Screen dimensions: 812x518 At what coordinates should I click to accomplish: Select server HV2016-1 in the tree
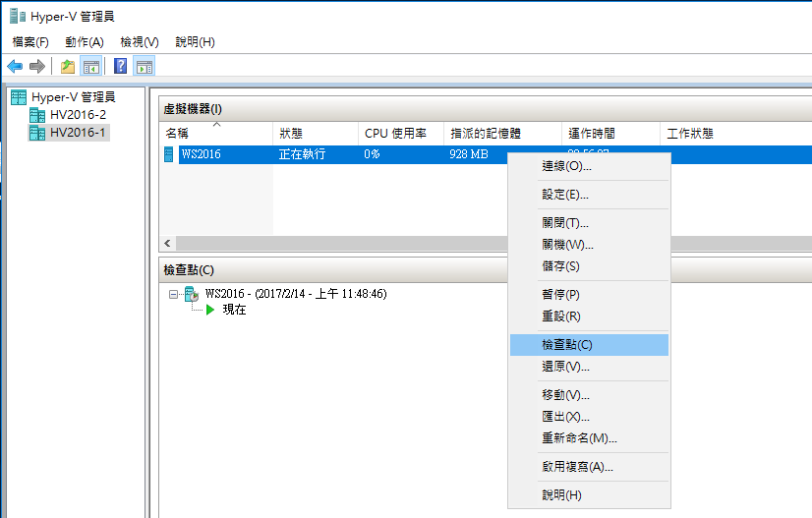pyautogui.click(x=68, y=133)
